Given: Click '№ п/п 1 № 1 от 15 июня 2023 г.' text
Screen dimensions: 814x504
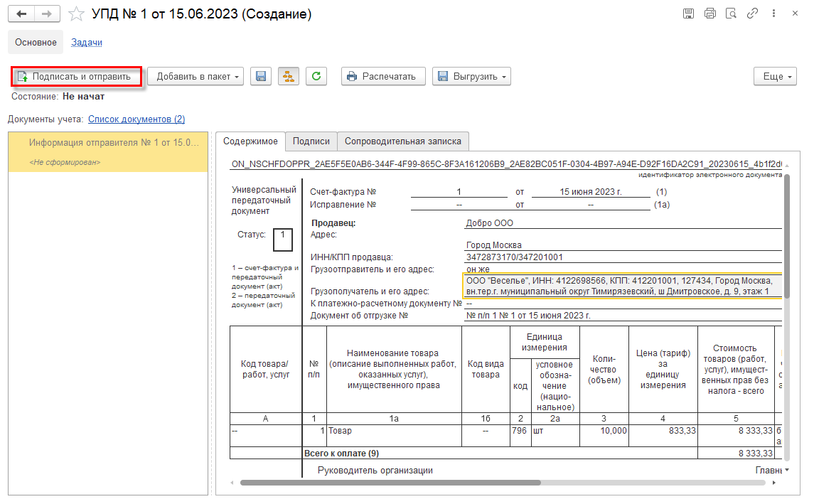Looking at the screenshot, I should [528, 316].
